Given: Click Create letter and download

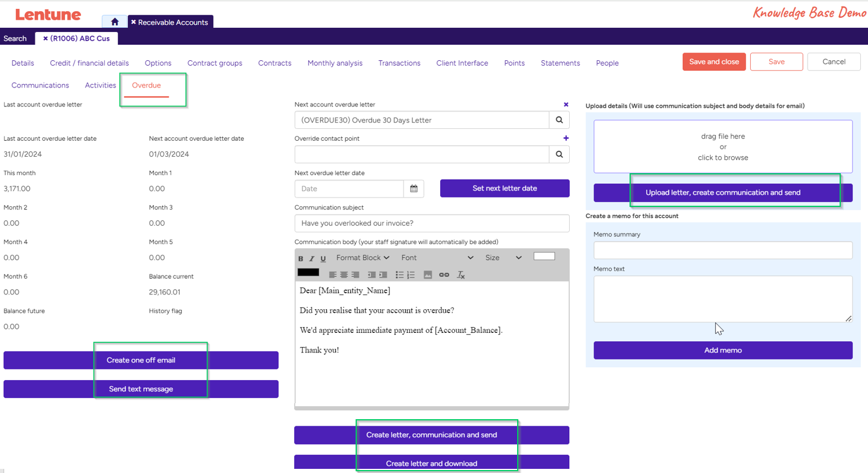Looking at the screenshot, I should 432,463.
